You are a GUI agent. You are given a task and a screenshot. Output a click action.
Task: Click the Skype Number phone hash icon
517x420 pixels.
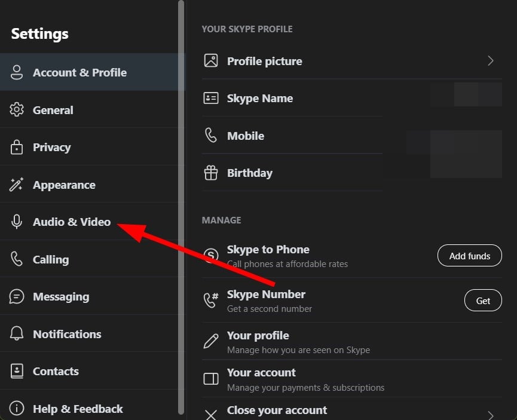211,300
